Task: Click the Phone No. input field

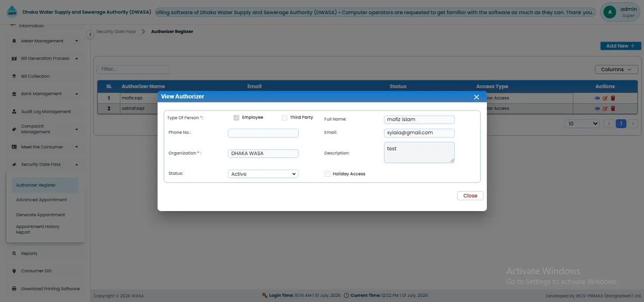Action: click(263, 133)
